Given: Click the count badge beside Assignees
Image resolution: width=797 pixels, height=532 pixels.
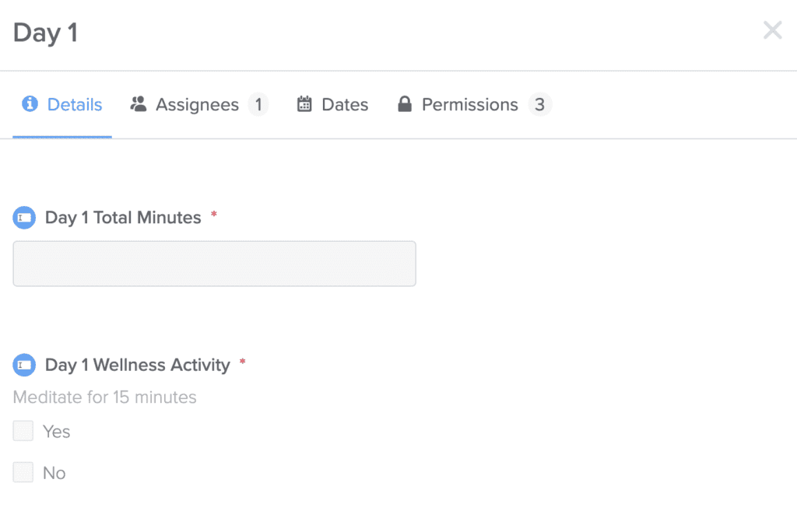Looking at the screenshot, I should (260, 103).
